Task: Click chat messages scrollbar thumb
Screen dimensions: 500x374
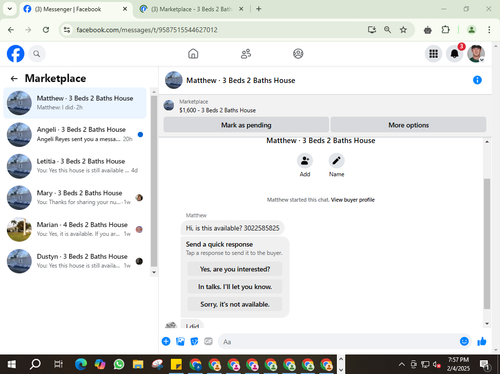Action: 487,244
